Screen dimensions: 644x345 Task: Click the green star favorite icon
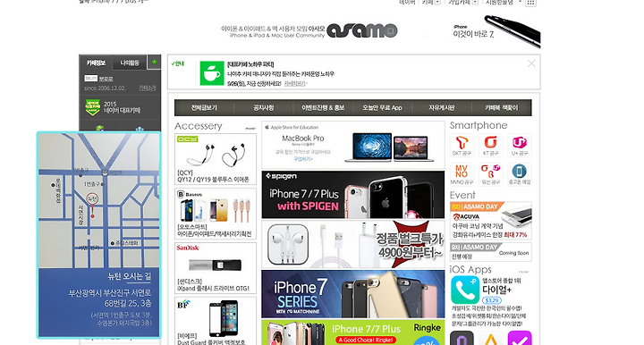(154, 63)
